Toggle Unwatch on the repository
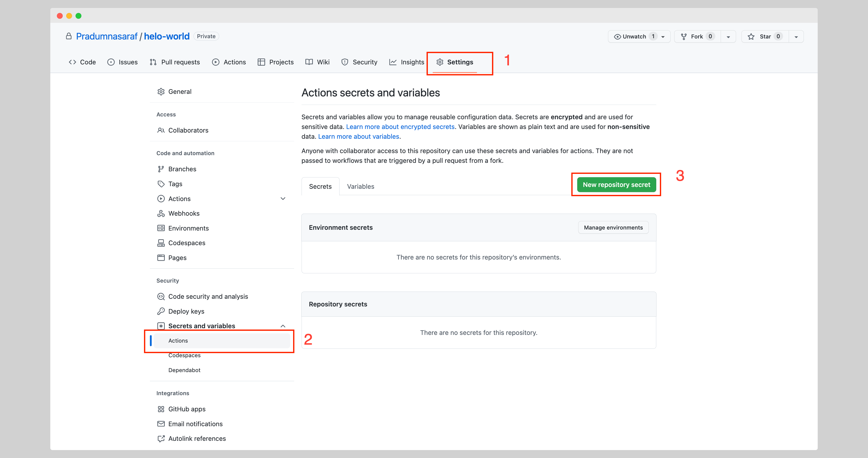 click(x=634, y=36)
